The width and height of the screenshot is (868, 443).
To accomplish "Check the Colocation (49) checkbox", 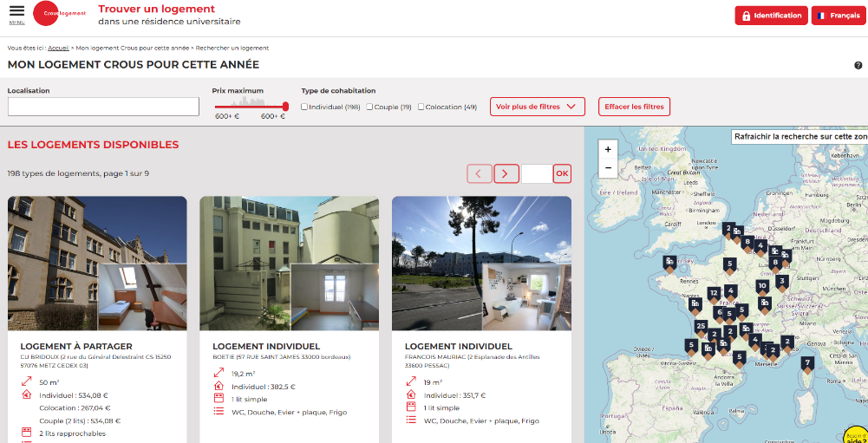I will coord(421,107).
